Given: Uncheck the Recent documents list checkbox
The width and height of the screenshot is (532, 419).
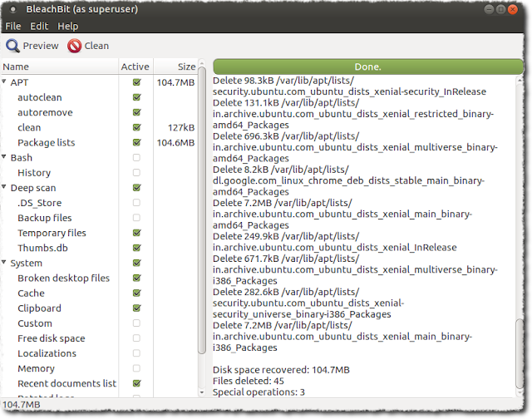Looking at the screenshot, I should pos(136,383).
